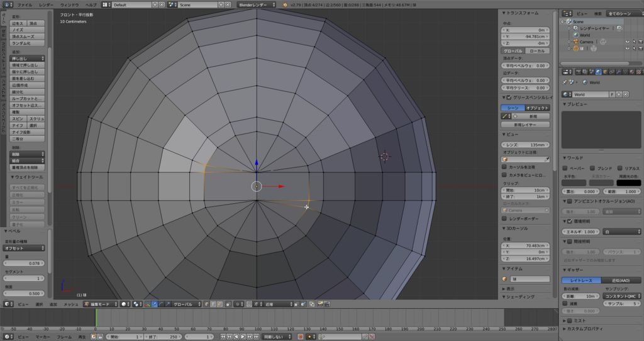The height and width of the screenshot is (341, 644).
Task: Click the Blender info editor icon
Action: coord(6,4)
